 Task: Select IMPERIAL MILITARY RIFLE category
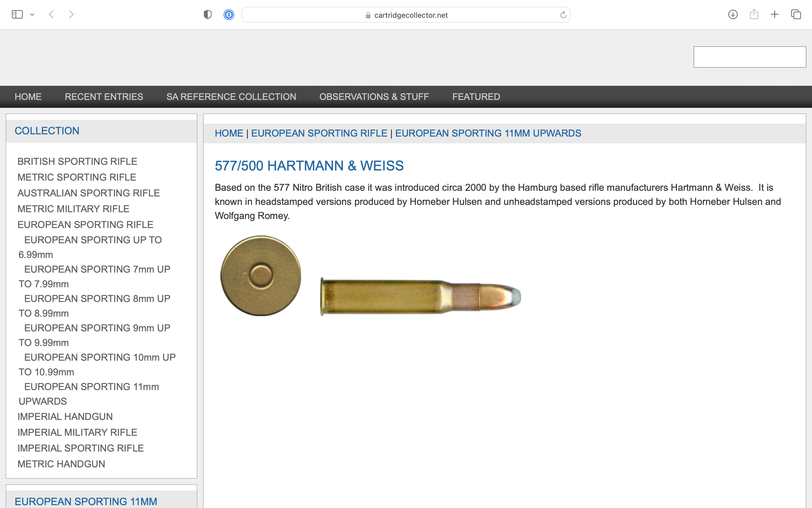point(77,432)
